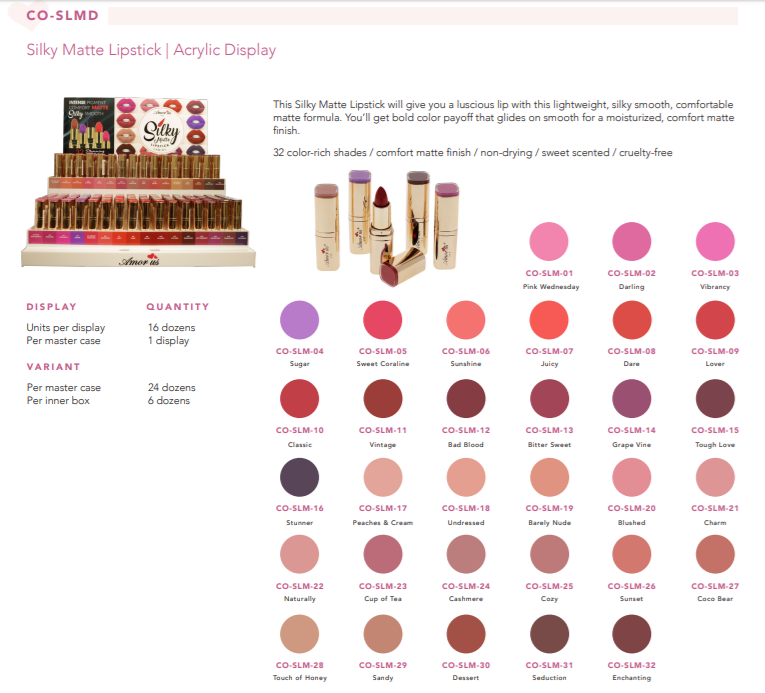Screen dimensions: 765x693
Task: Click the 'Peaches & Cream' shade name
Action: click(383, 523)
